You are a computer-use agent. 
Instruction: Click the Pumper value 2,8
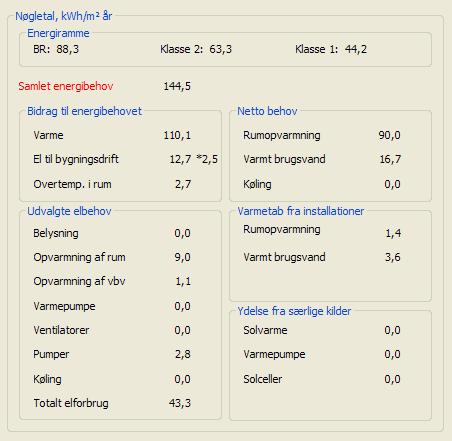pyautogui.click(x=183, y=354)
